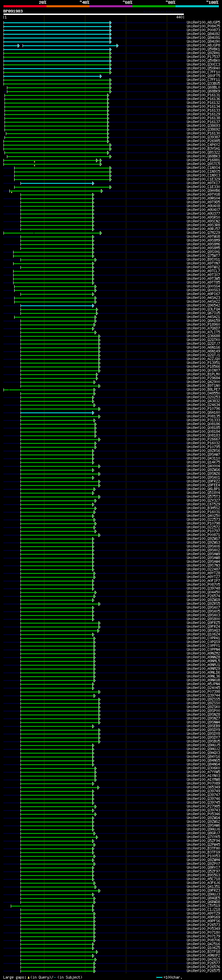Select hit UniRef100_P13951
The image size is (222, 980).
pos(203,363)
